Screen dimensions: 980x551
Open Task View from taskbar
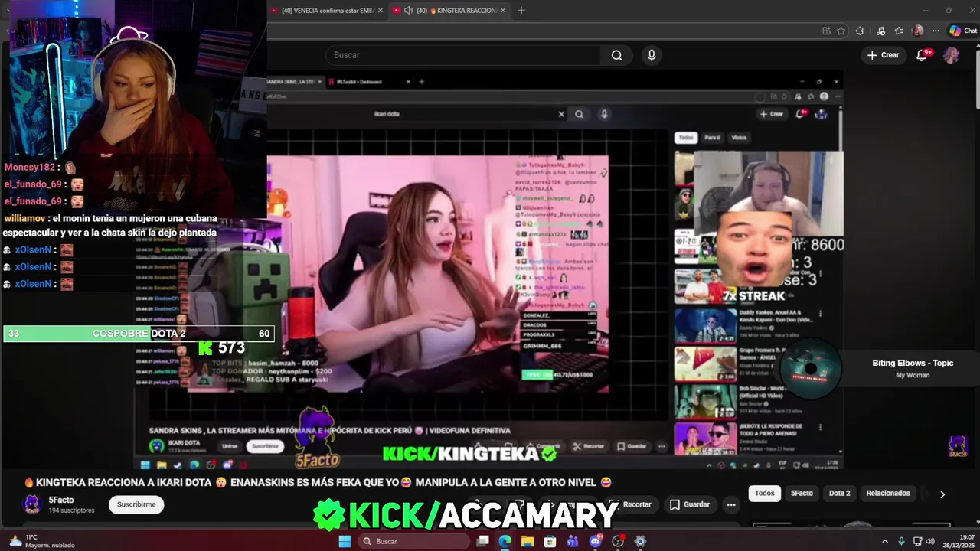coord(483,541)
